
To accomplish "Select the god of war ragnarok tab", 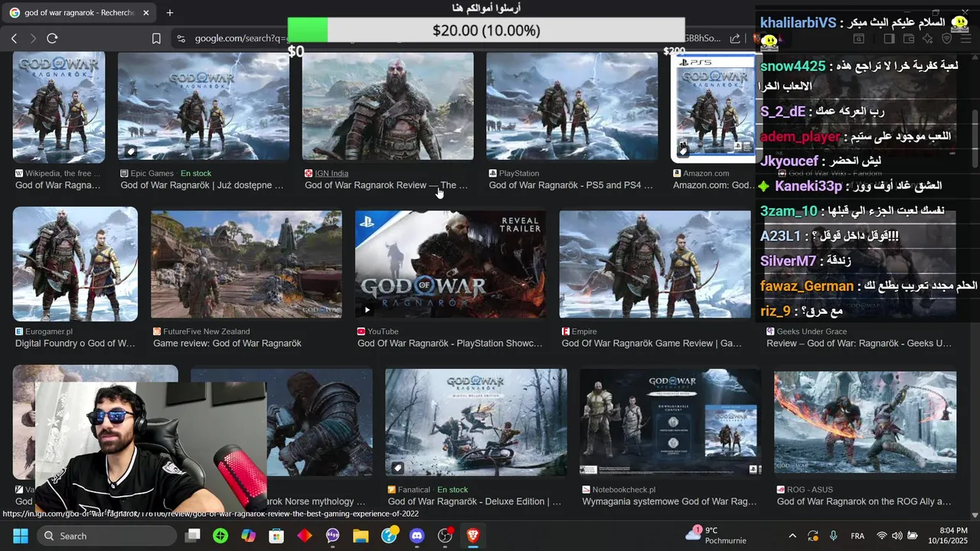I will 79,13.
